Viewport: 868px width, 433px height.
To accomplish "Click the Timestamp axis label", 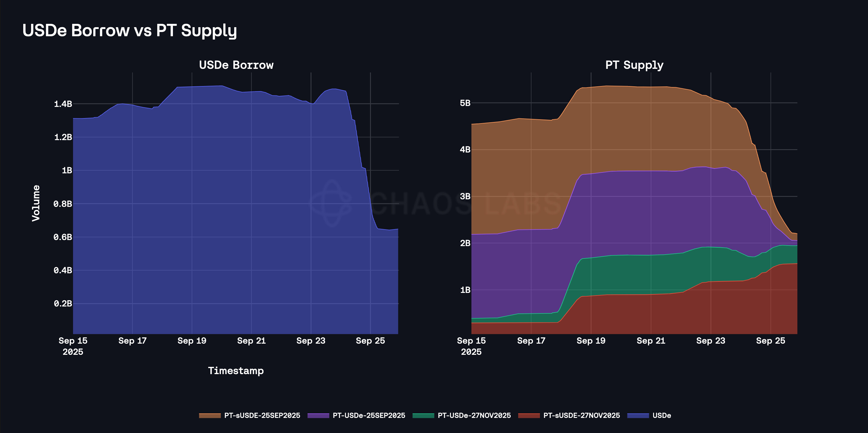I will pos(236,370).
